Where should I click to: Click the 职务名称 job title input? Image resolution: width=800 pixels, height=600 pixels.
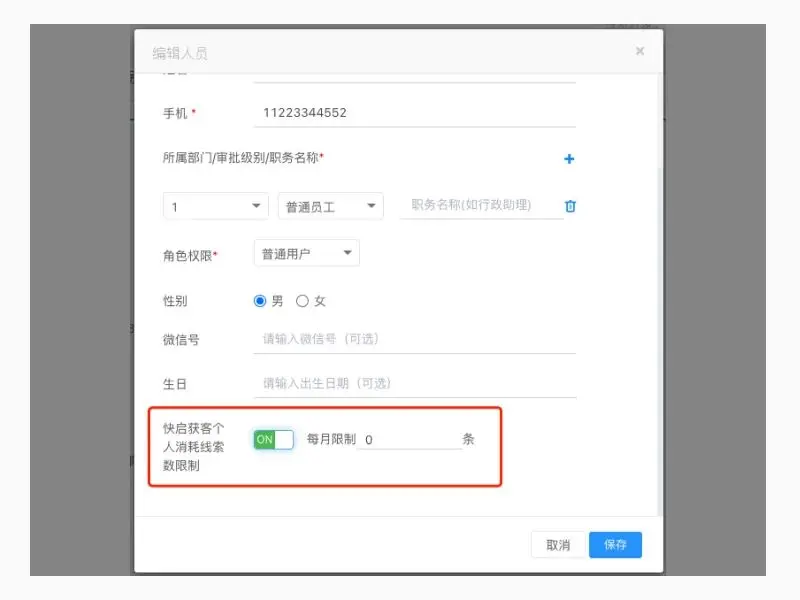click(x=470, y=205)
